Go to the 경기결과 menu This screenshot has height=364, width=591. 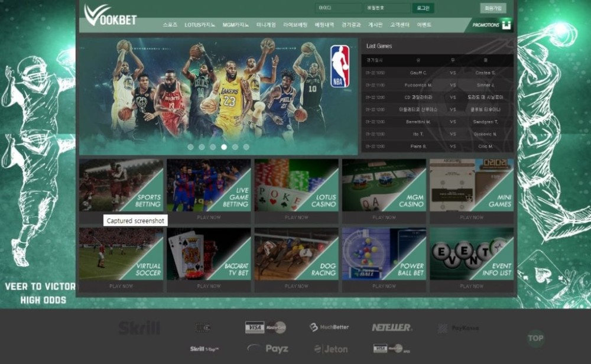351,25
